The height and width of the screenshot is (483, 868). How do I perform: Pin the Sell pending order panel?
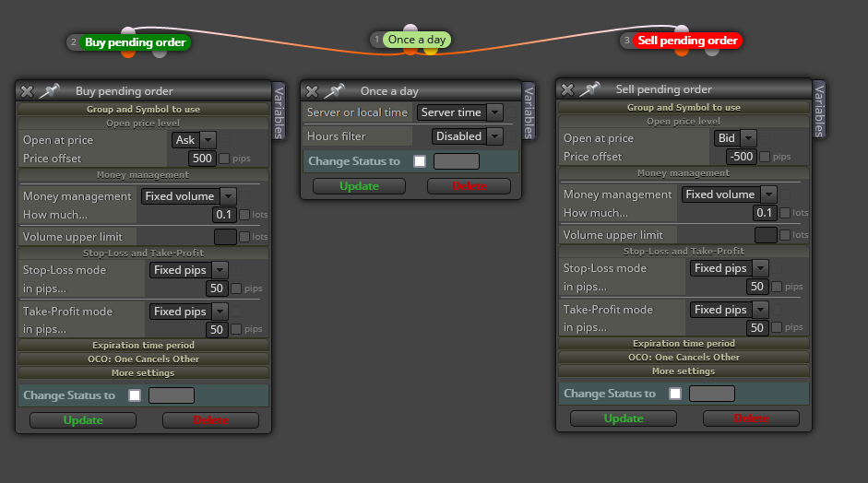590,89
